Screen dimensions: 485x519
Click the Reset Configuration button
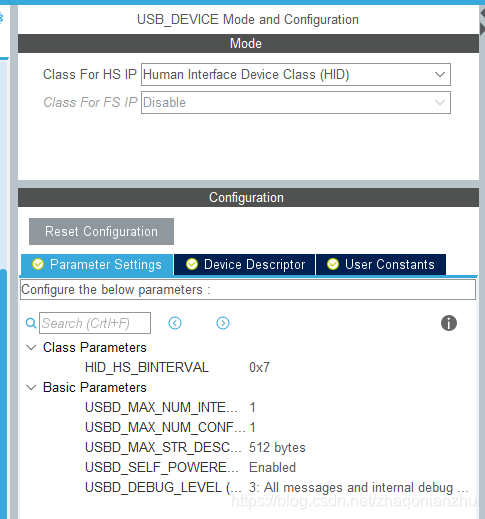101,231
